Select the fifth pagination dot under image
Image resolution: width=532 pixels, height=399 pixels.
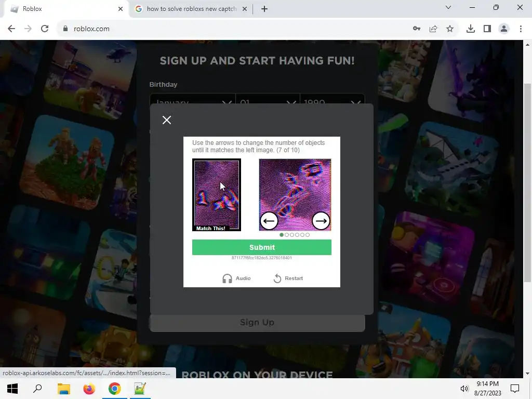coord(302,235)
